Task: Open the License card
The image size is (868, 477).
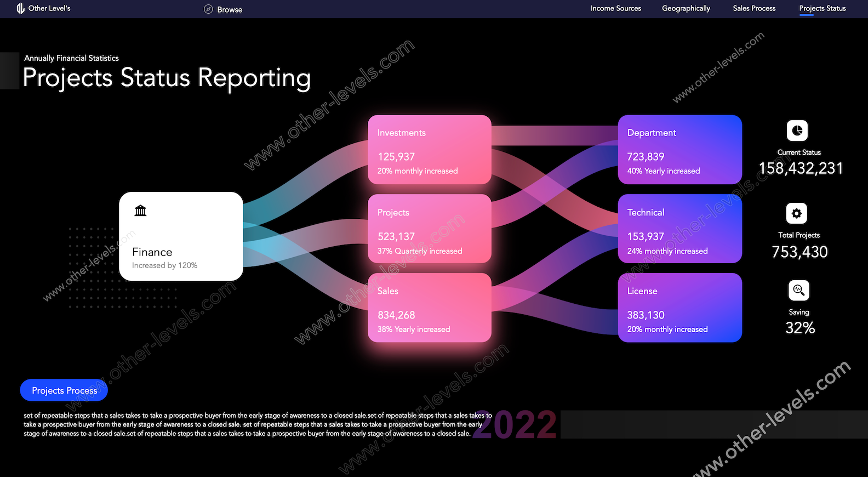Action: point(680,308)
